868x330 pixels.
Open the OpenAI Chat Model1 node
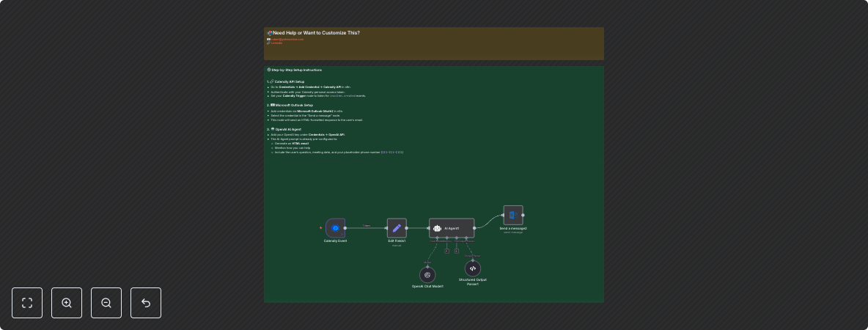[427, 274]
